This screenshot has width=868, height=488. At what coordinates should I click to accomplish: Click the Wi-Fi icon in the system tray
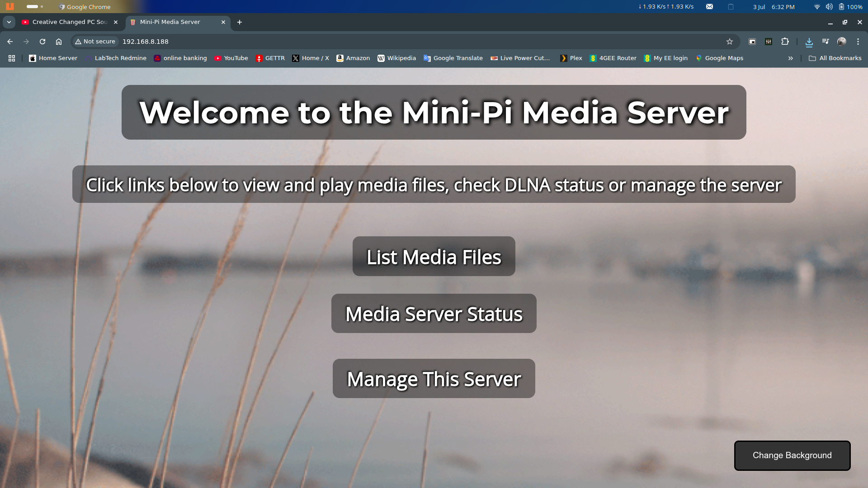[817, 7]
